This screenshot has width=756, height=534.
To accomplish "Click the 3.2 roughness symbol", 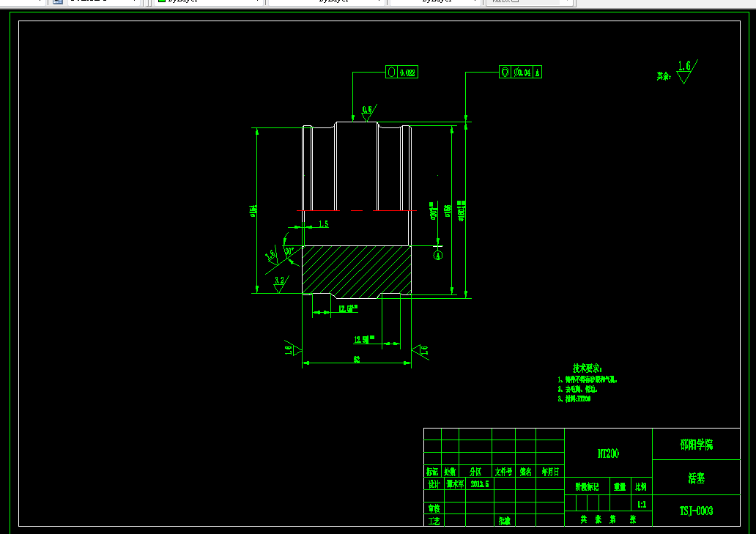I will [280, 284].
